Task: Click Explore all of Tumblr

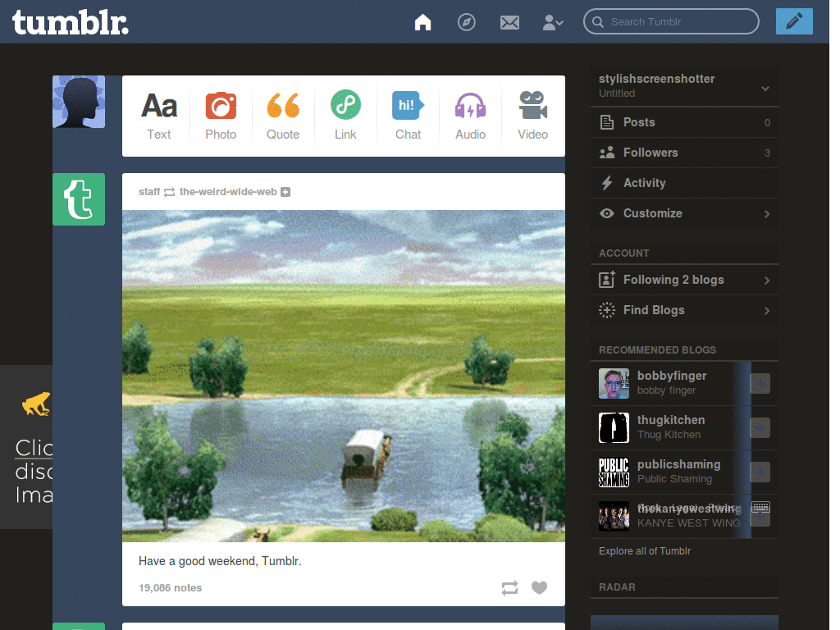Action: [645, 550]
